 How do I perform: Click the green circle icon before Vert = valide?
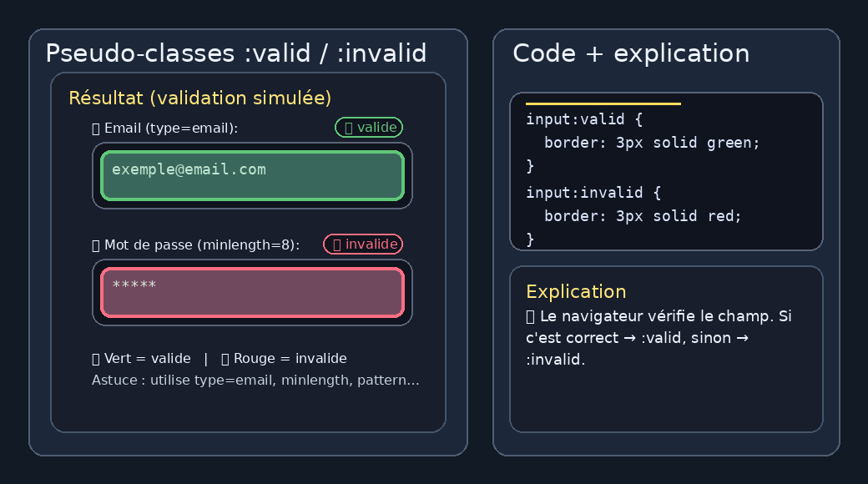pyautogui.click(x=96, y=358)
